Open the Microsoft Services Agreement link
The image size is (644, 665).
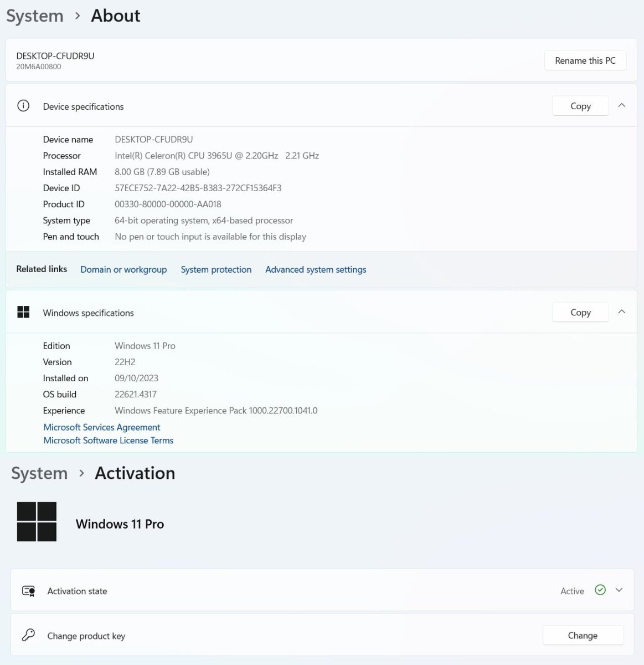pos(102,427)
